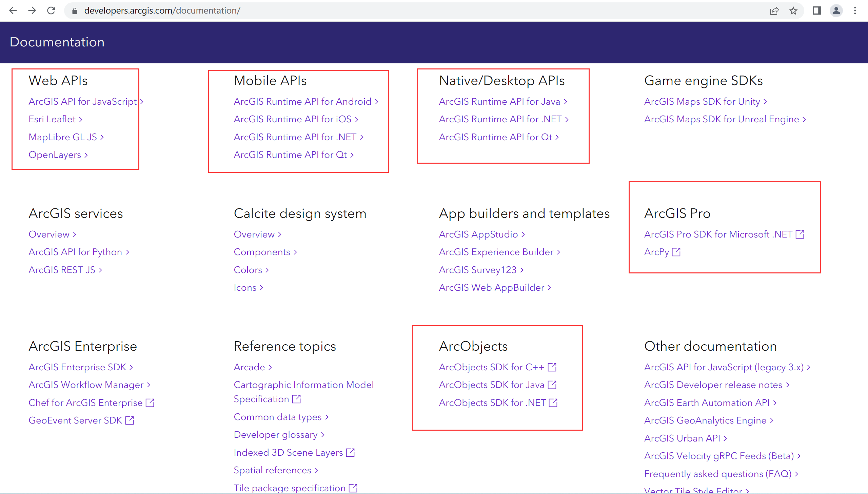This screenshot has height=494, width=868.
Task: Open ArcObjects SDK for C++
Action: 498,367
